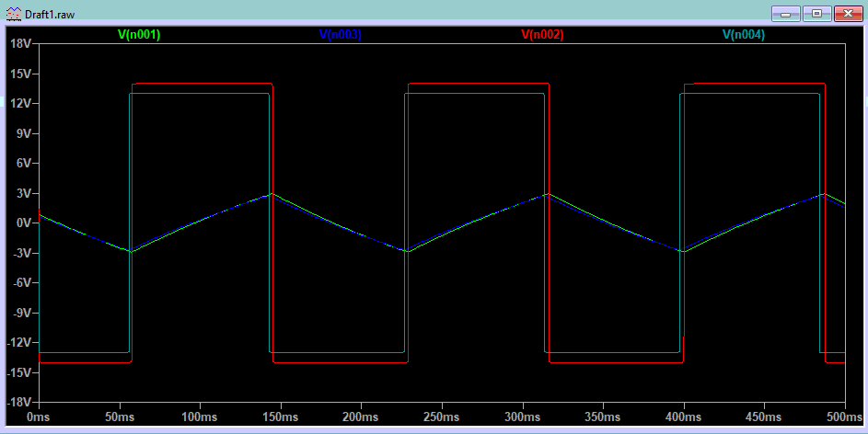Minimize the Draft1.raw waveform window
This screenshot has height=434, width=868.
tap(785, 14)
